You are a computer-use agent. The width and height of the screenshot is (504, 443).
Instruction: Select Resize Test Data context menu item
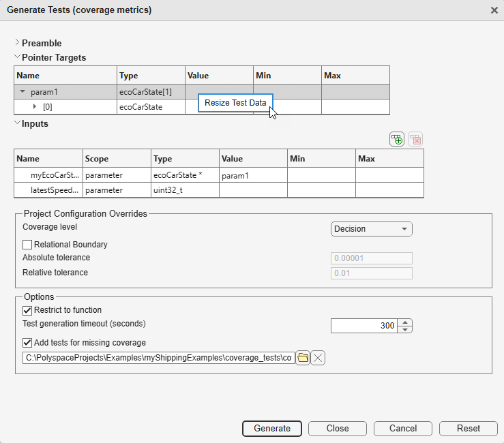pyautogui.click(x=235, y=103)
